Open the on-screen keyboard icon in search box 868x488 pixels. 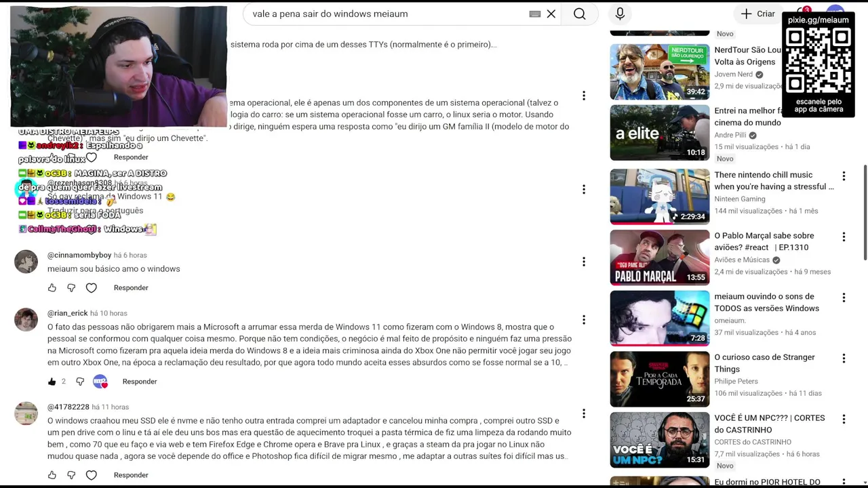pos(535,14)
